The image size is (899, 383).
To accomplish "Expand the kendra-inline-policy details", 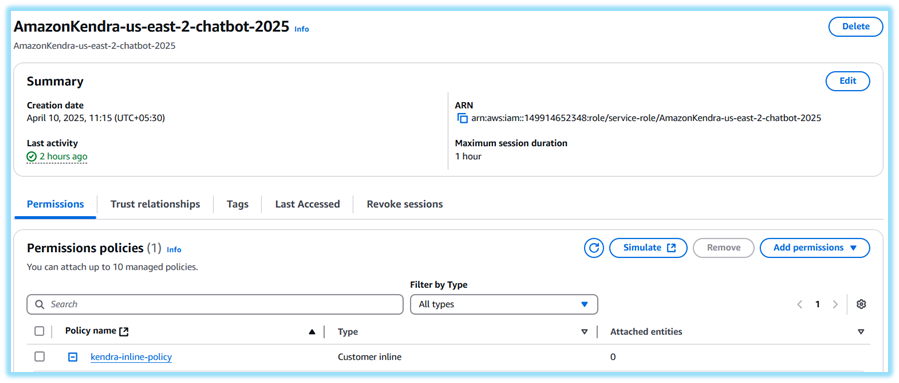I will pyautogui.click(x=72, y=357).
